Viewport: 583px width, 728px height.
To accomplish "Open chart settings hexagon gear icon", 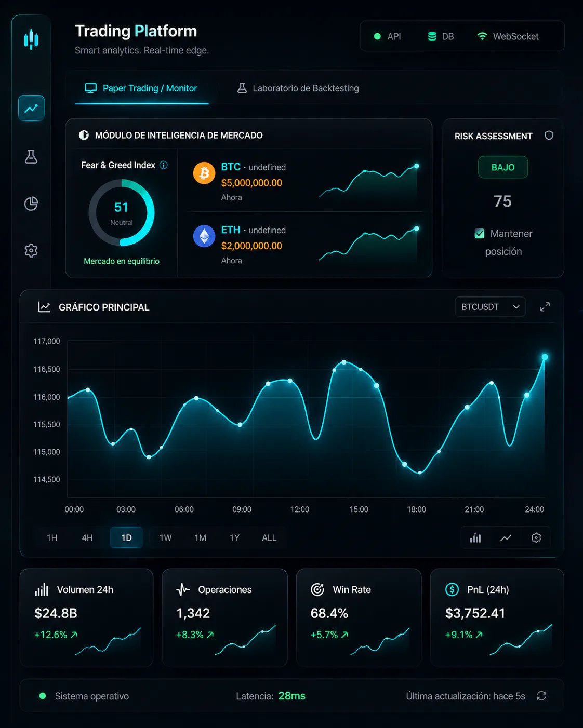I will pyautogui.click(x=536, y=538).
